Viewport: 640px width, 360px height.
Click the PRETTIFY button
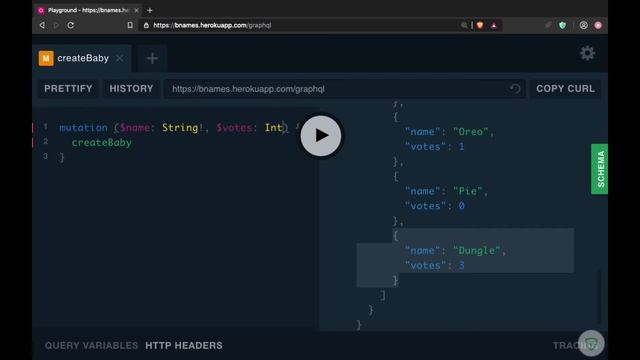pos(68,89)
